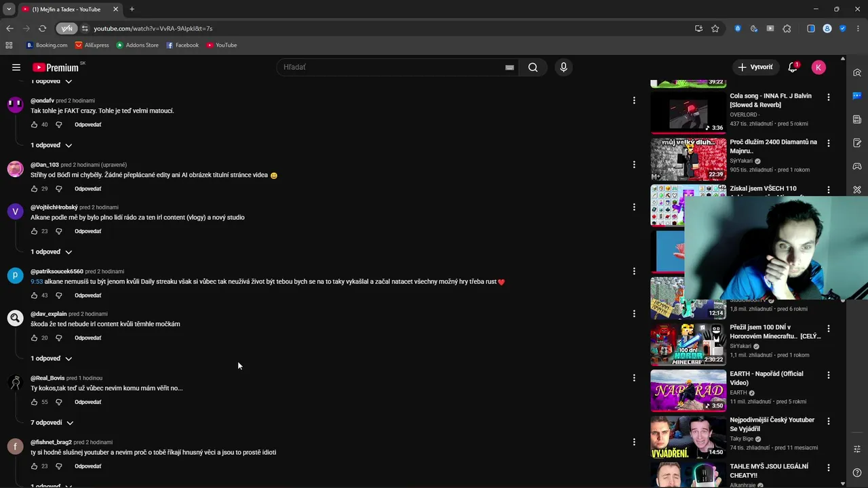Viewport: 868px width, 488px height.
Task: Like the comment by @Dan_103
Action: click(34, 189)
